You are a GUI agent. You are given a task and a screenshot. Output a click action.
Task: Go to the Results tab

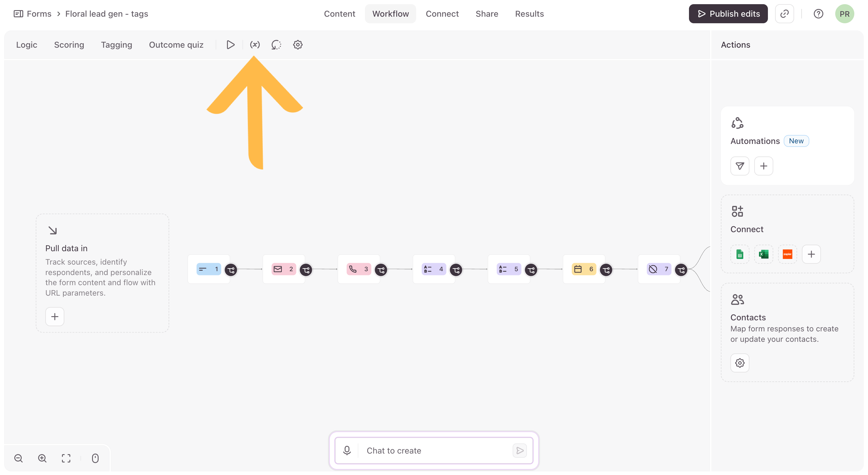tap(529, 14)
